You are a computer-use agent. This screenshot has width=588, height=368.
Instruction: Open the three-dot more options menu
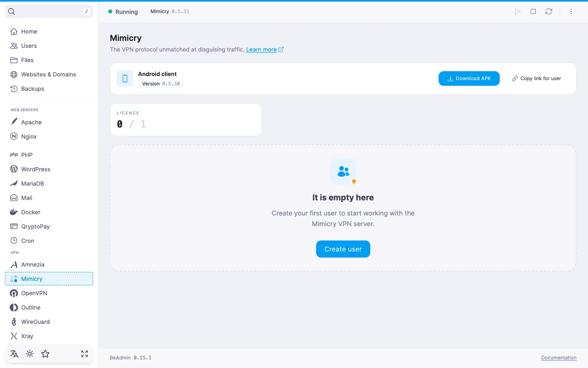(x=571, y=11)
